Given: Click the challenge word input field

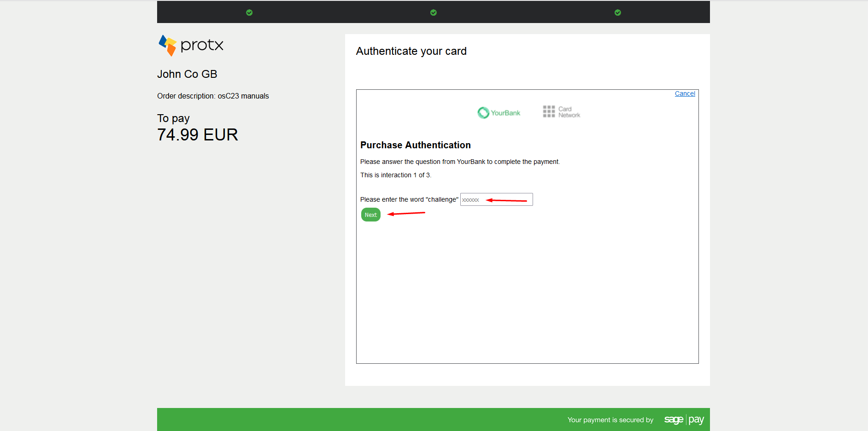Looking at the screenshot, I should tap(497, 199).
